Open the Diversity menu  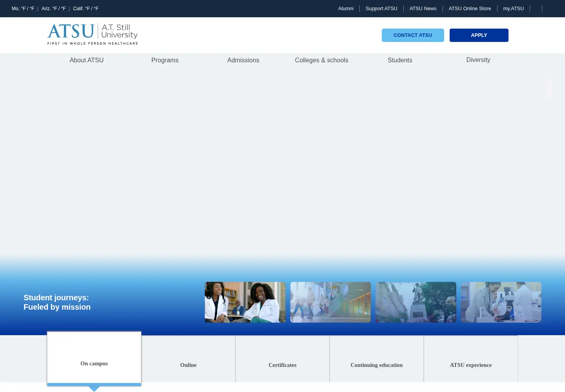point(478,60)
